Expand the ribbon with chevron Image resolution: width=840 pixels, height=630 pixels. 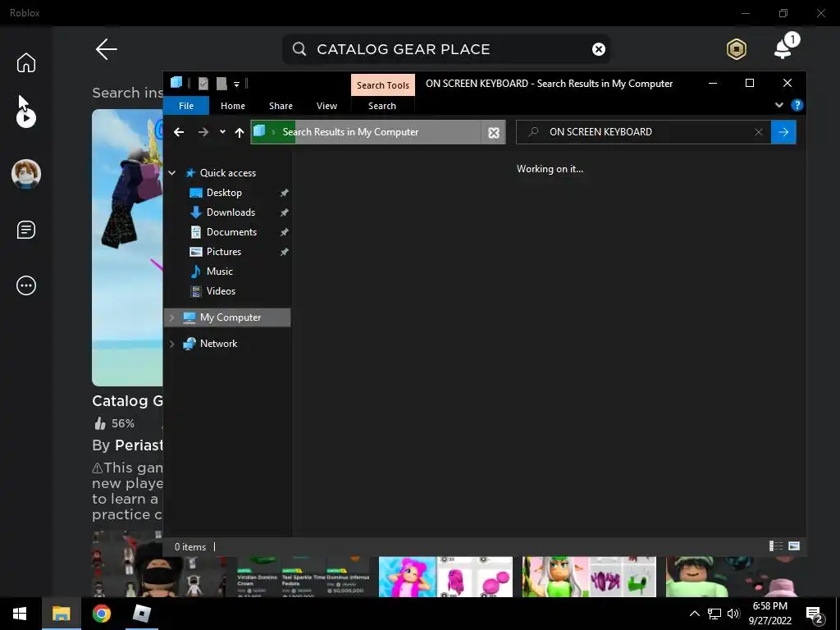[x=779, y=105]
